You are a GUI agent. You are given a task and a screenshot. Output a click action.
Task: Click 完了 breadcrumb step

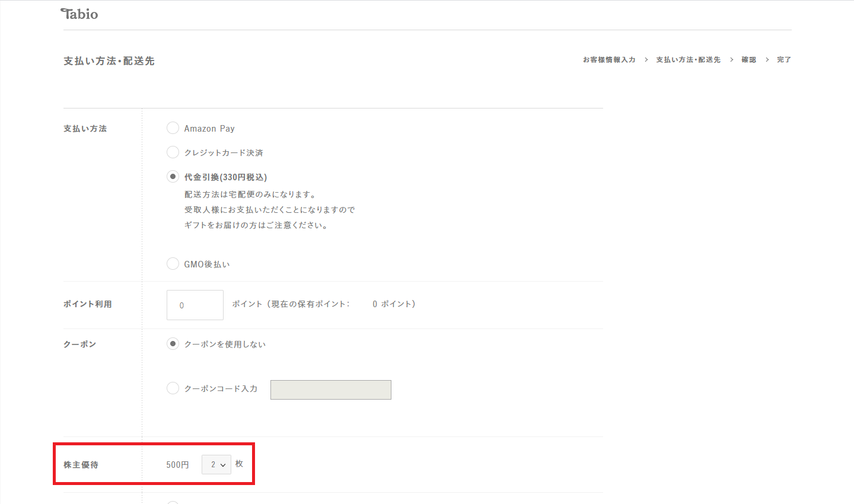(784, 60)
